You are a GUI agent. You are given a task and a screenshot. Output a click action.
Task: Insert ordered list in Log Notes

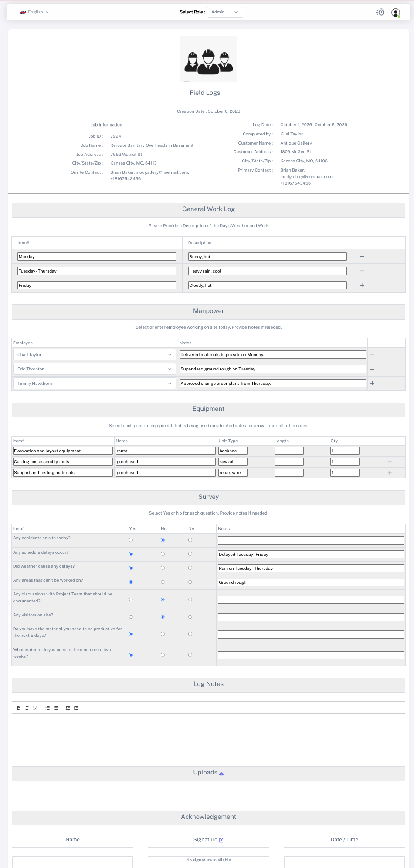click(48, 708)
